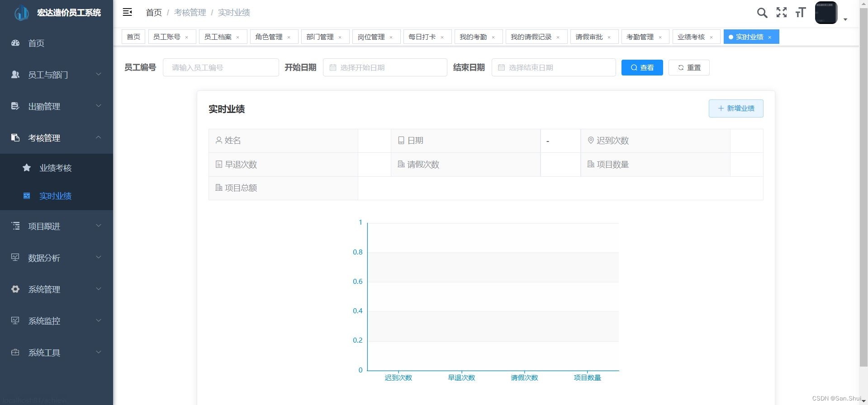Image resolution: width=868 pixels, height=405 pixels.
Task: Close the 请假审批 tab
Action: (609, 37)
